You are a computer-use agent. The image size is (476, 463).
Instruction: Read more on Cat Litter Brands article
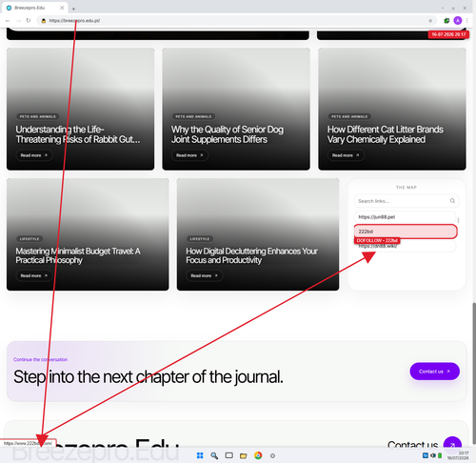point(346,155)
